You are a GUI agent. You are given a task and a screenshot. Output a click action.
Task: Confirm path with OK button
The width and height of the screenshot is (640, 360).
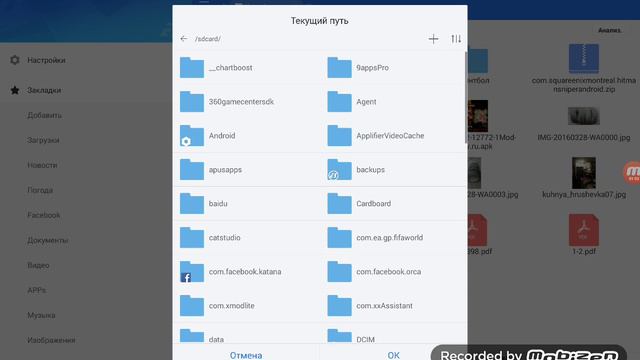pos(393,355)
